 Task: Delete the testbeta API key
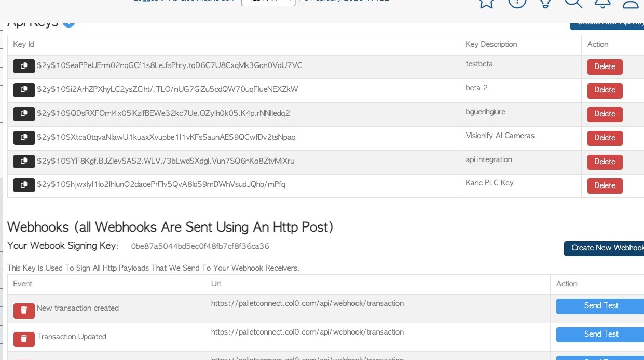(605, 66)
